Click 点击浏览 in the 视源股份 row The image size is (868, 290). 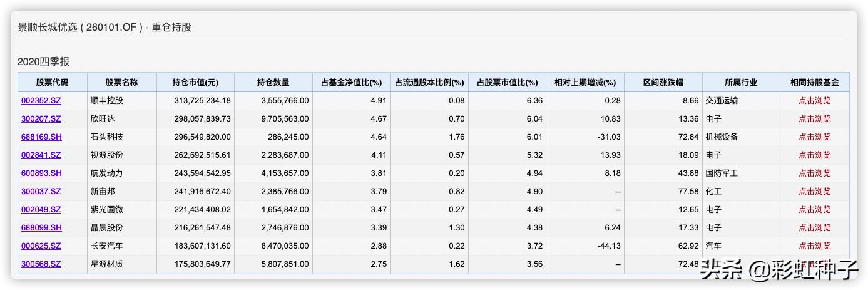[814, 155]
